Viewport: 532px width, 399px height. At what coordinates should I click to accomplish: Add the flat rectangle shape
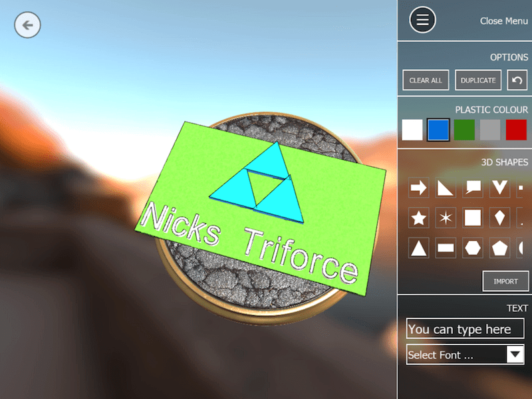coord(446,247)
